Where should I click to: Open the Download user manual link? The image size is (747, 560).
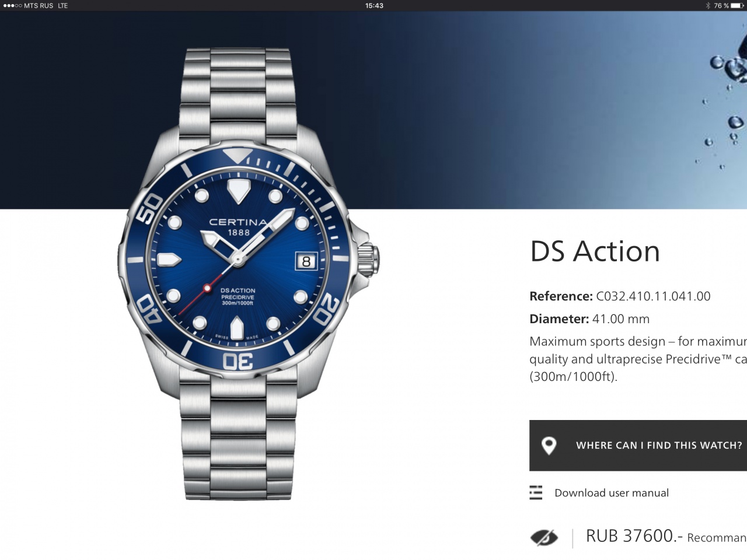612,493
